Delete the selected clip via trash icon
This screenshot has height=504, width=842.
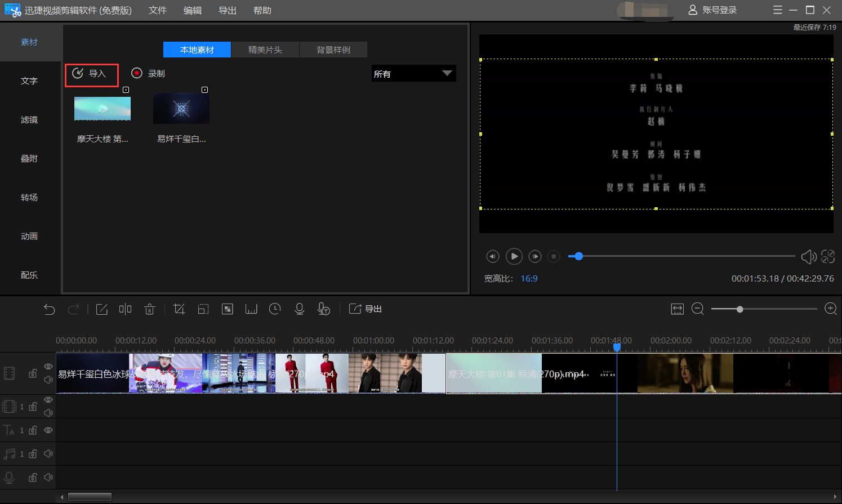point(149,309)
